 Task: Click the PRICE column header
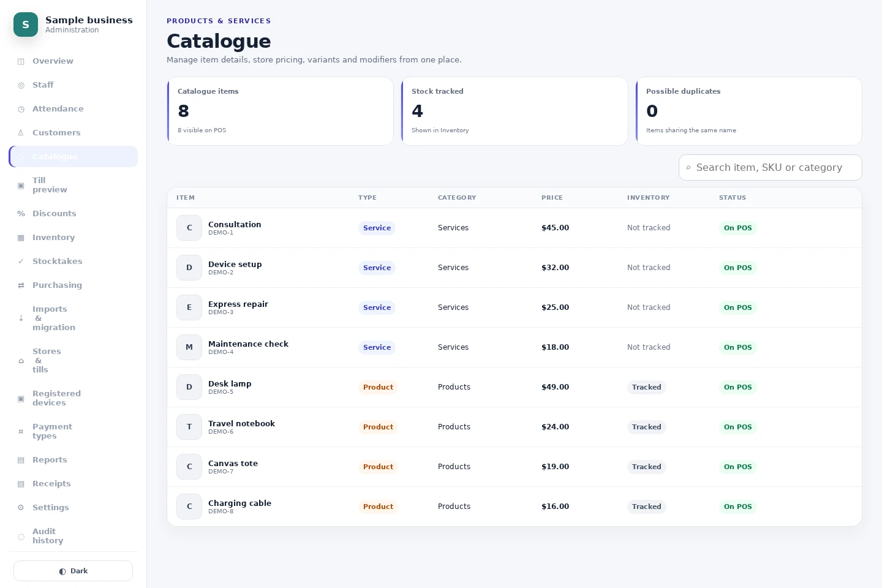pyautogui.click(x=552, y=198)
